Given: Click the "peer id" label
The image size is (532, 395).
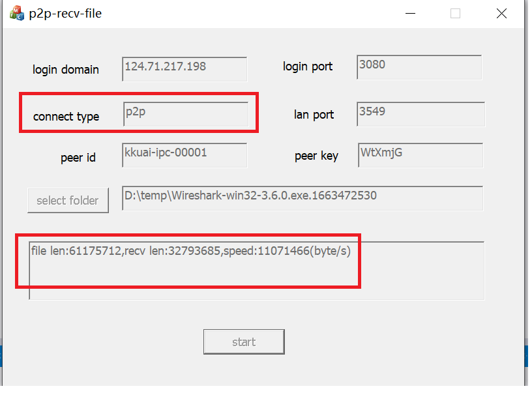Looking at the screenshot, I should point(78,158).
